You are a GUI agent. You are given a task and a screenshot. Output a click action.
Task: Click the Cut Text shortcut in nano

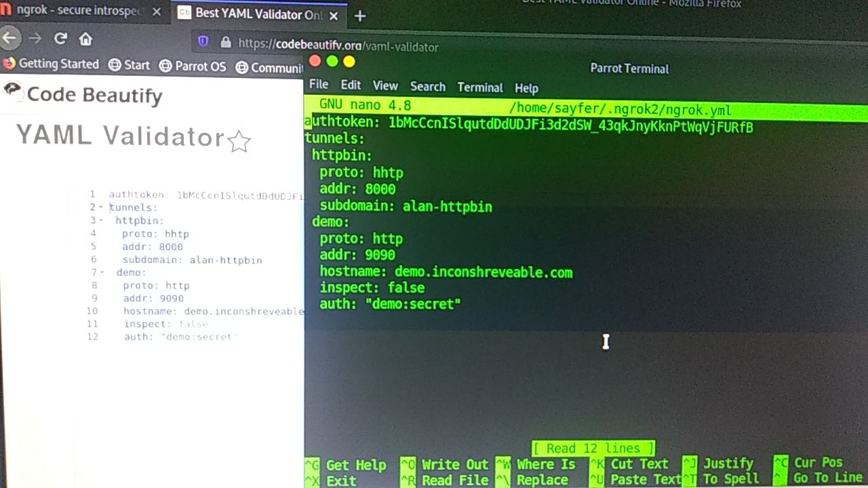(x=629, y=464)
